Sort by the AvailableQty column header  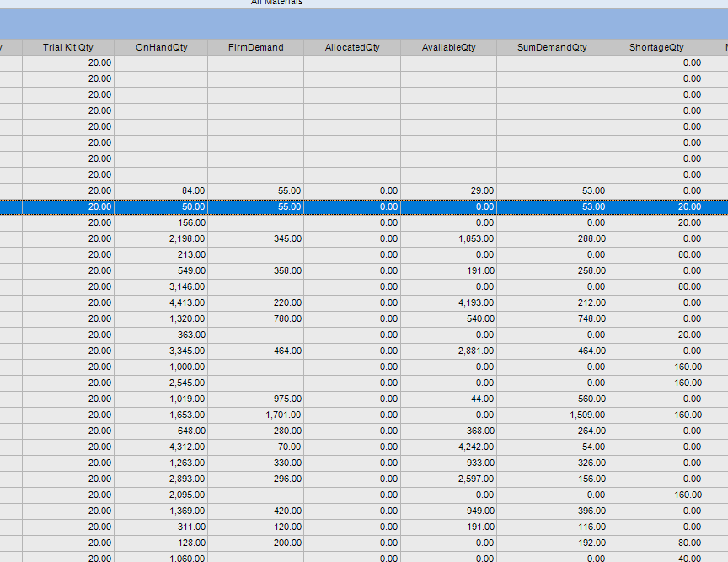point(448,47)
